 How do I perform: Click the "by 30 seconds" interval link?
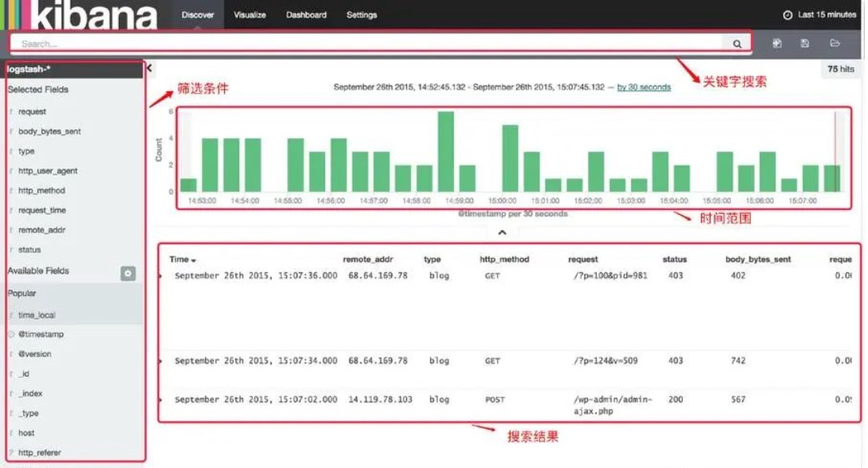pyautogui.click(x=644, y=87)
